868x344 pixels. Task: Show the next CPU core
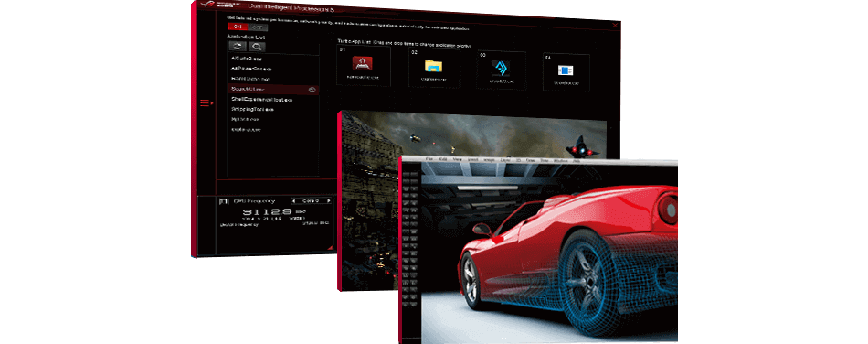point(329,201)
